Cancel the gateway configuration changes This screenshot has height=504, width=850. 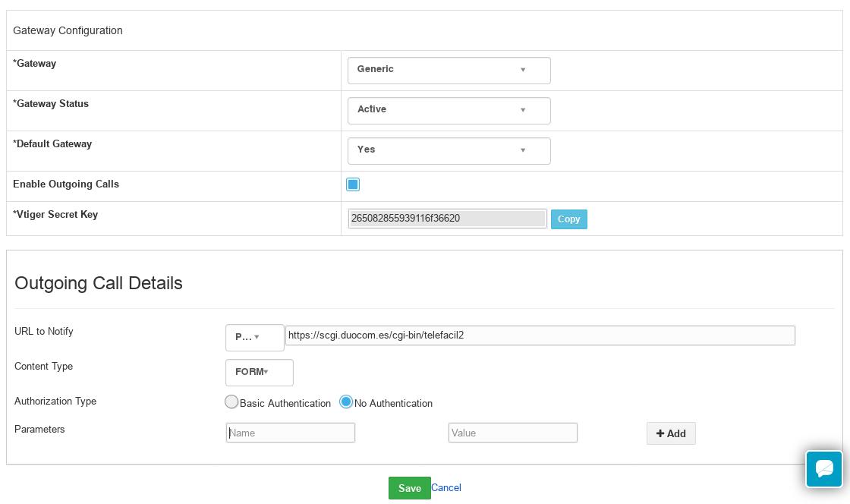[x=446, y=488]
